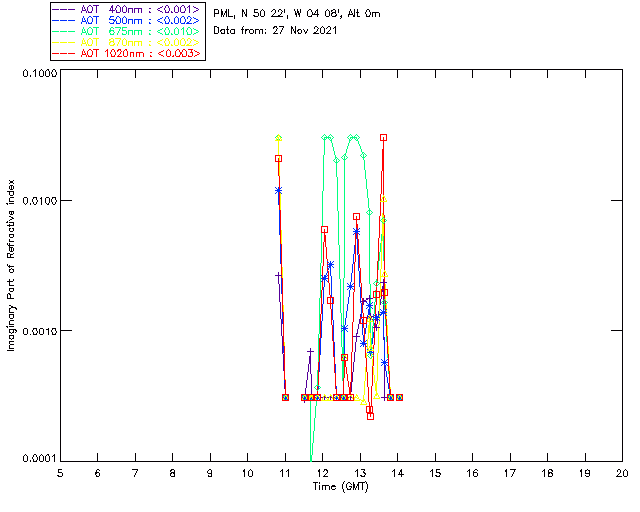
Task: Select the "Data from: 27 Nov 2021" label
Action: (276, 31)
